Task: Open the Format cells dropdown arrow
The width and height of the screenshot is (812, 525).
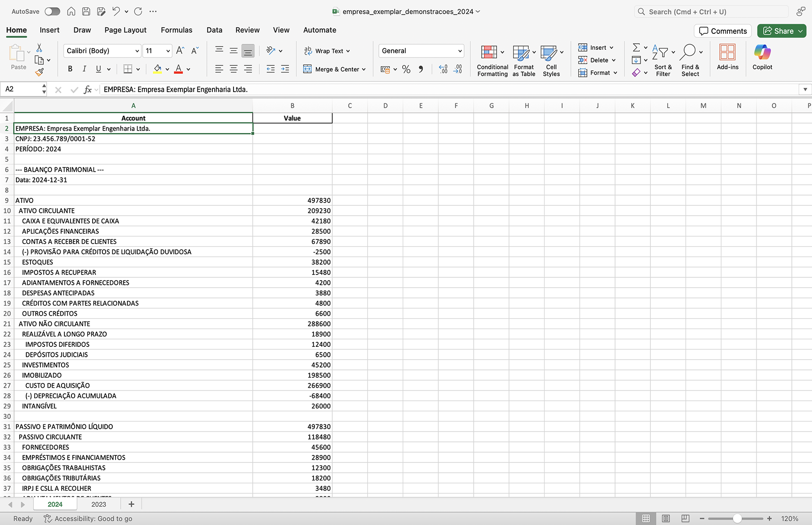Action: coord(615,73)
